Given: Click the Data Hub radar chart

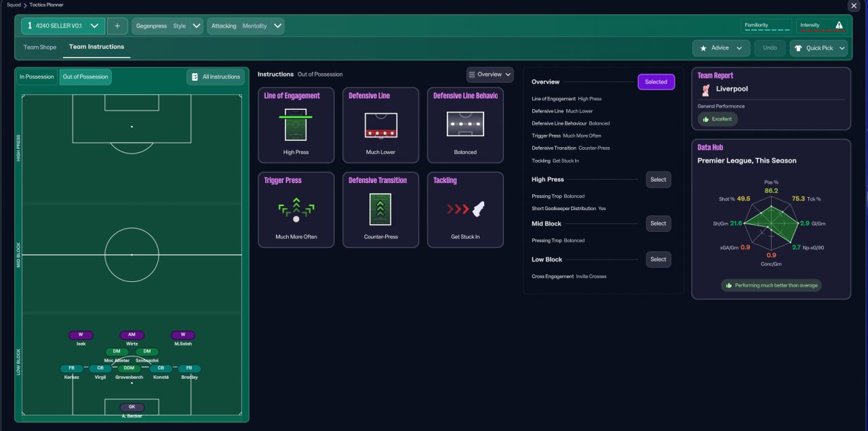Looking at the screenshot, I should click(x=771, y=224).
